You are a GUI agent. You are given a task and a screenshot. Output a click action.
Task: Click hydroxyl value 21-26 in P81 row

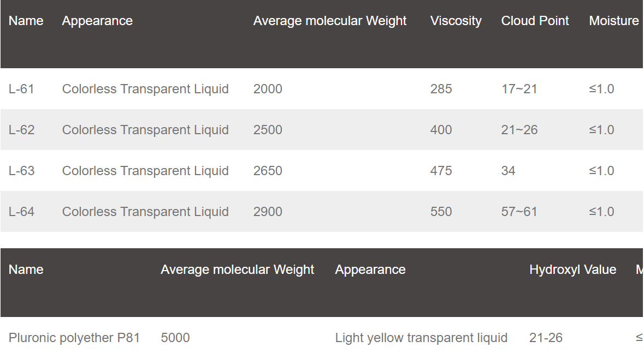(546, 338)
